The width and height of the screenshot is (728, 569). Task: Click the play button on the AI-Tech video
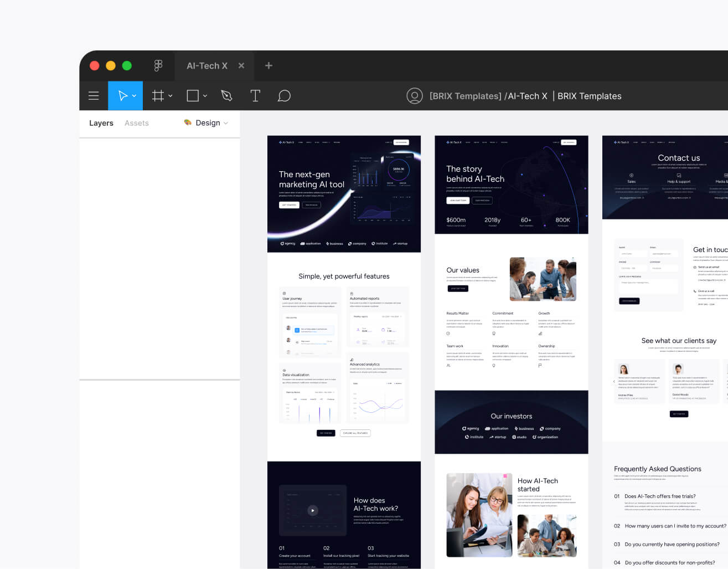tap(312, 510)
